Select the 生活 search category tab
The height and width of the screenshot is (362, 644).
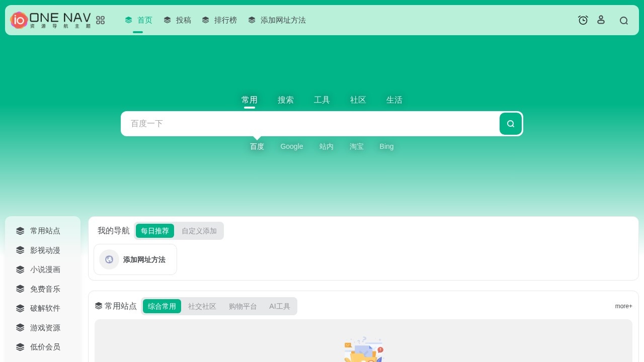pos(394,100)
